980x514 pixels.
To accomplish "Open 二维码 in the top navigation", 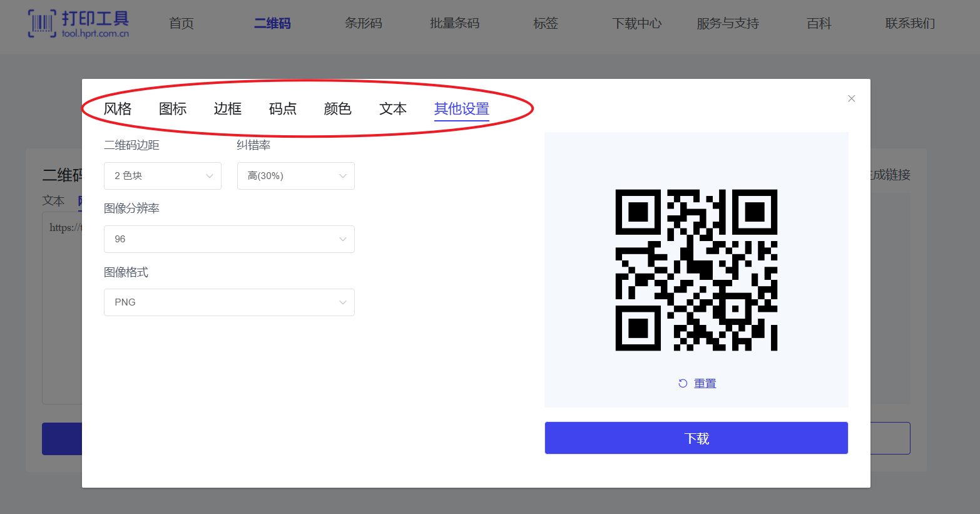I will tap(272, 24).
